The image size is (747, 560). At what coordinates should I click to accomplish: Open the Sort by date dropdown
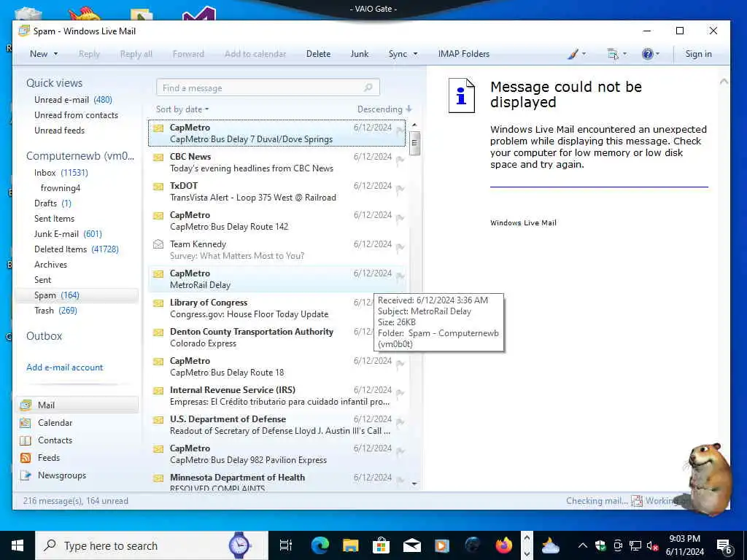pos(182,109)
